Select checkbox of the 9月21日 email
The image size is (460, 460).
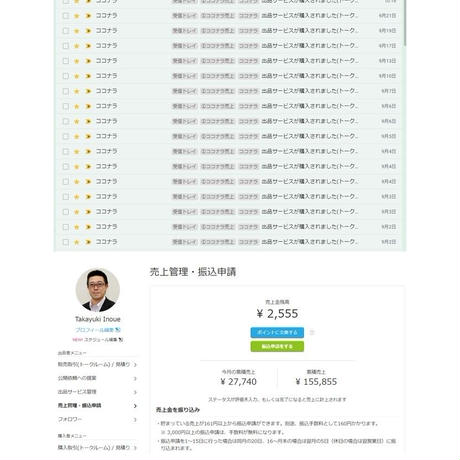66,16
